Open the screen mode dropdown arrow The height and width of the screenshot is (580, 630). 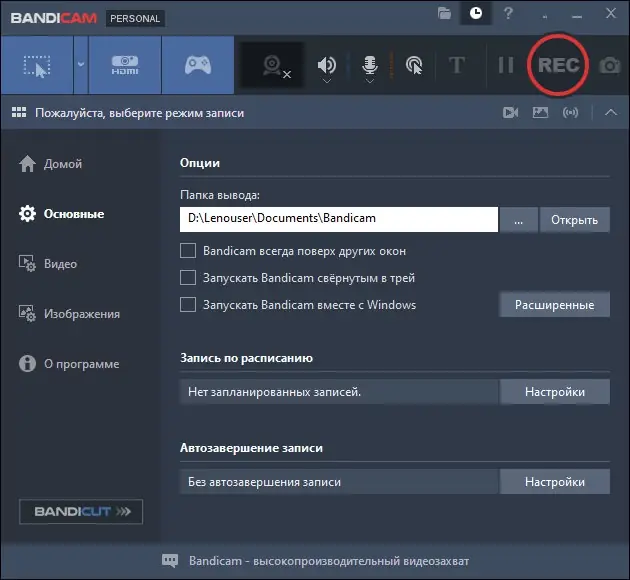(81, 65)
